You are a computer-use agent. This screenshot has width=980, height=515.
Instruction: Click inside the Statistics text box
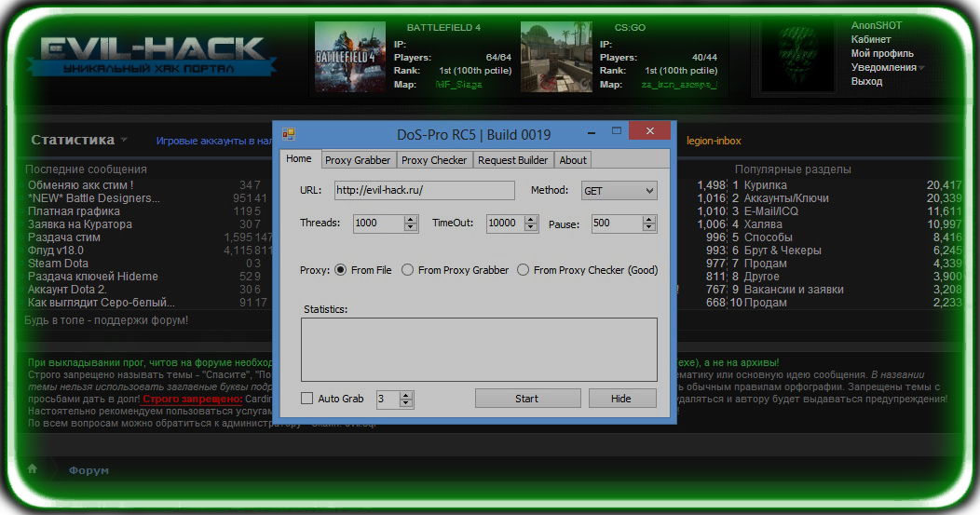[x=479, y=349]
